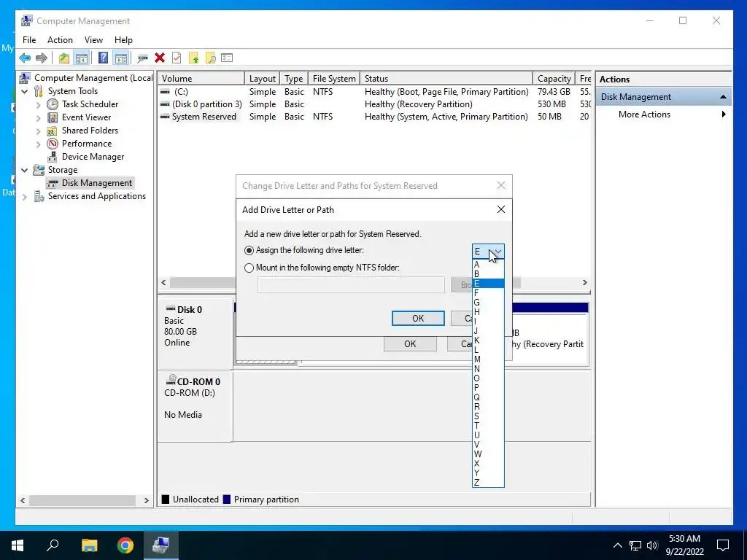Open the File menu
Viewport: 747px width, 560px height.
(x=29, y=40)
